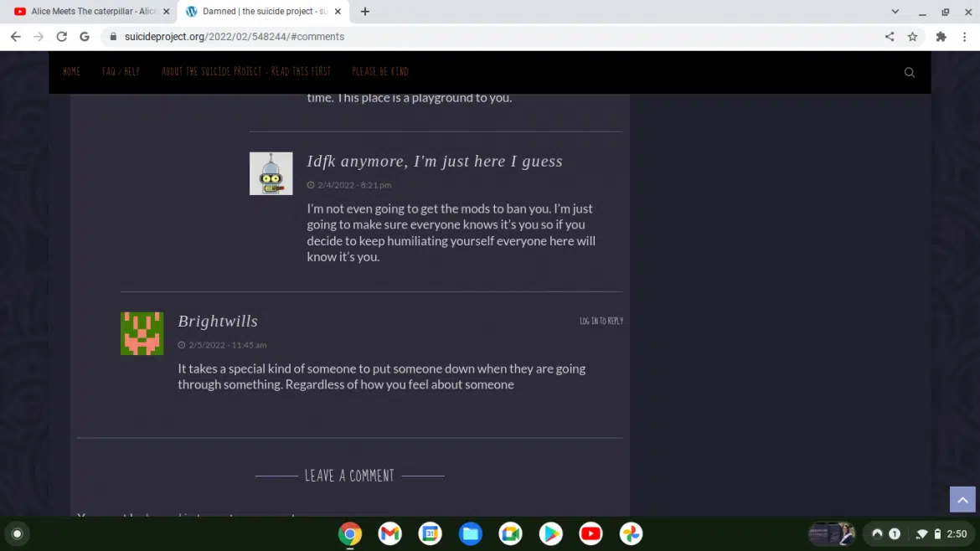Click the share page icon in address bar
Screen dimensions: 980x551
(890, 37)
